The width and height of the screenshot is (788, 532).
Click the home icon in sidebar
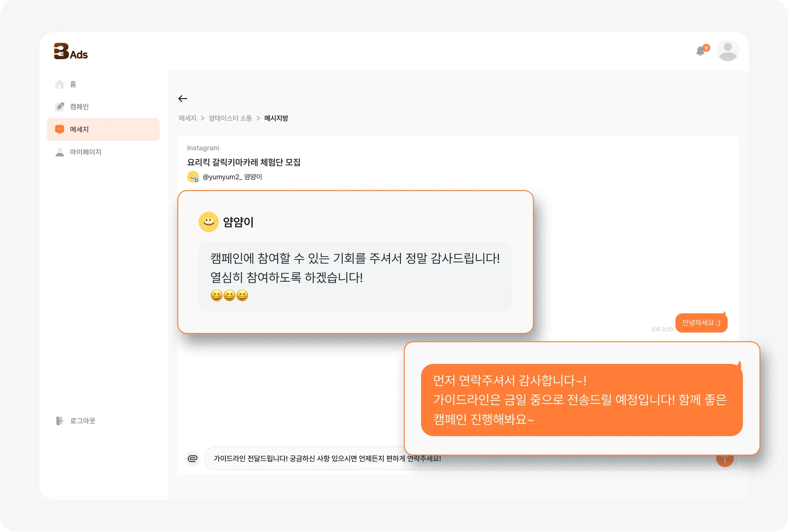60,84
